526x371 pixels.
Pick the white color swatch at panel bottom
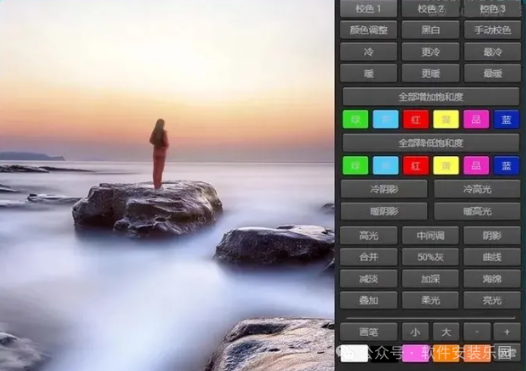point(354,353)
